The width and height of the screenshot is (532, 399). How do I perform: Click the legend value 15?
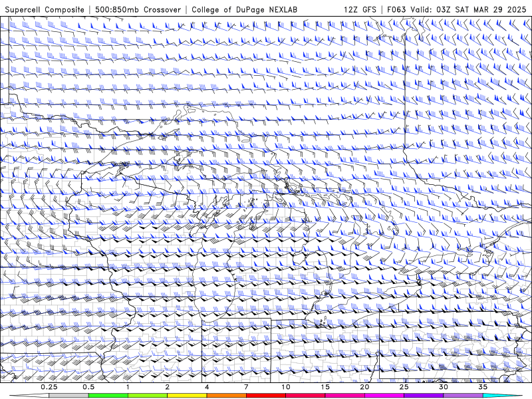coord(325,387)
